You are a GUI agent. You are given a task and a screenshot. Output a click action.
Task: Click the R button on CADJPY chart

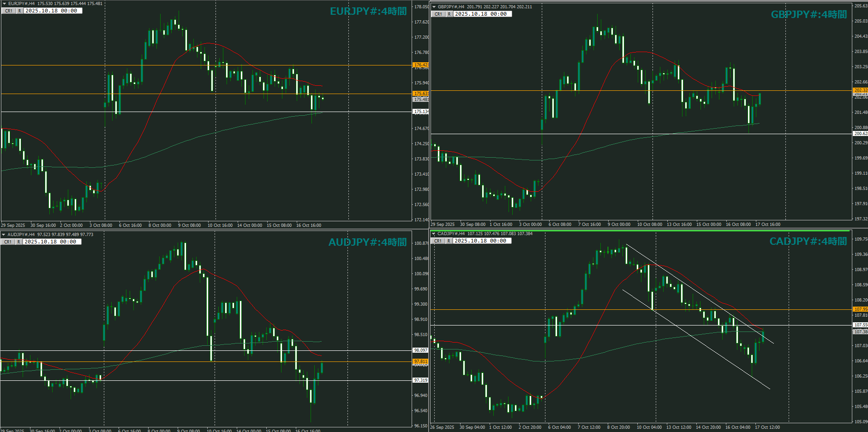click(x=449, y=241)
